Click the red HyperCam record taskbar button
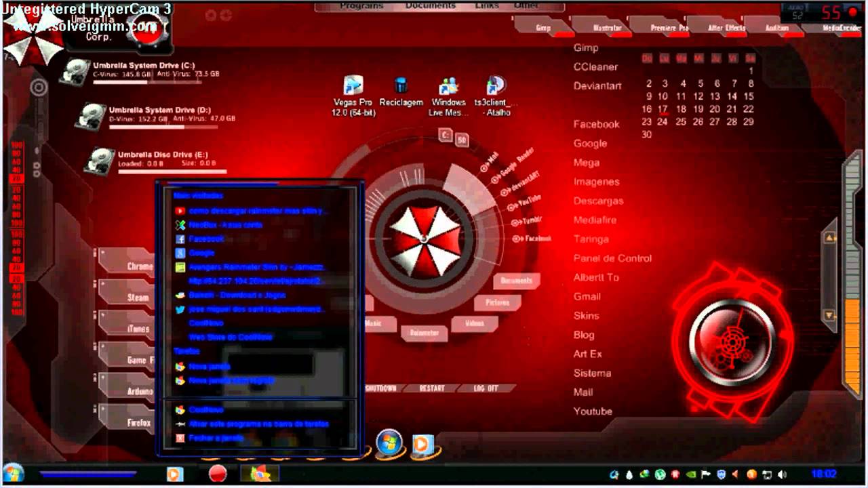The image size is (868, 488). point(218,474)
